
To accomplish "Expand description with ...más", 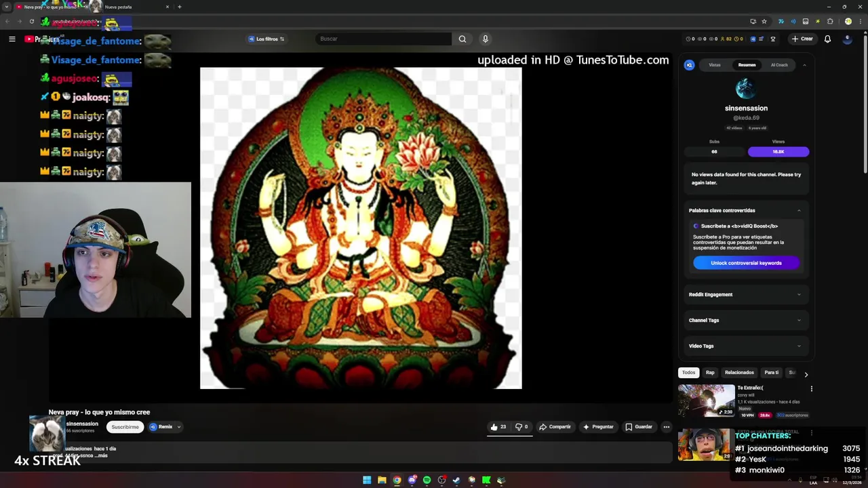I will 101,455.
